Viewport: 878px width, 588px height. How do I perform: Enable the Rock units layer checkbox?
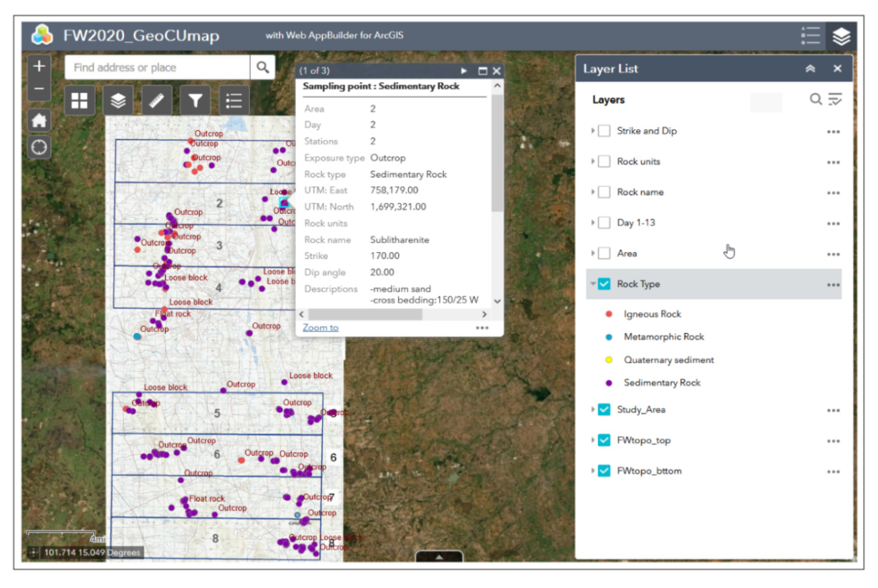click(604, 161)
